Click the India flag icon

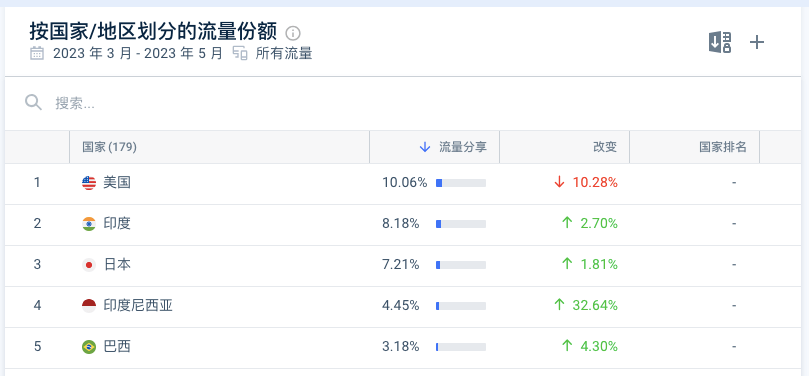(89, 224)
